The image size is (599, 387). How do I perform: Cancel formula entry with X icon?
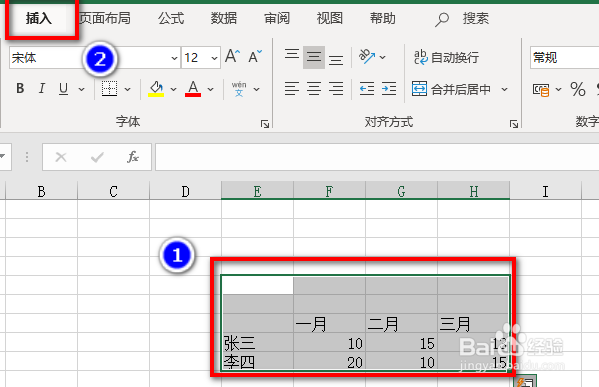pos(61,157)
